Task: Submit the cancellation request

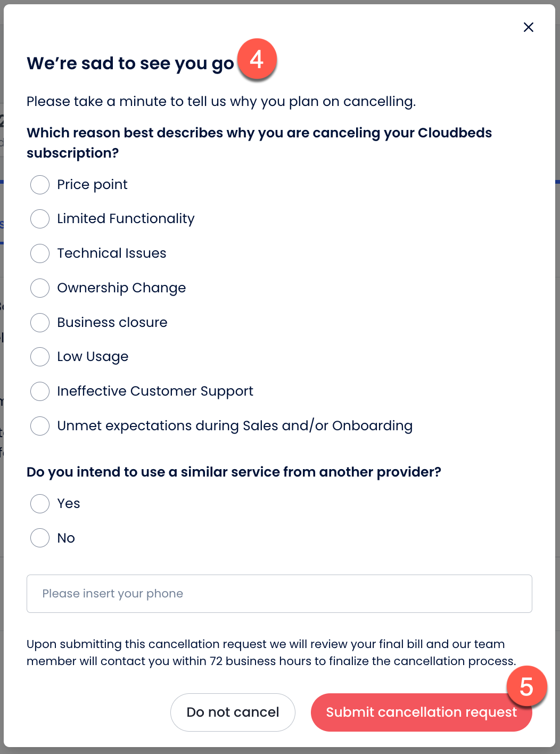Action: [421, 712]
